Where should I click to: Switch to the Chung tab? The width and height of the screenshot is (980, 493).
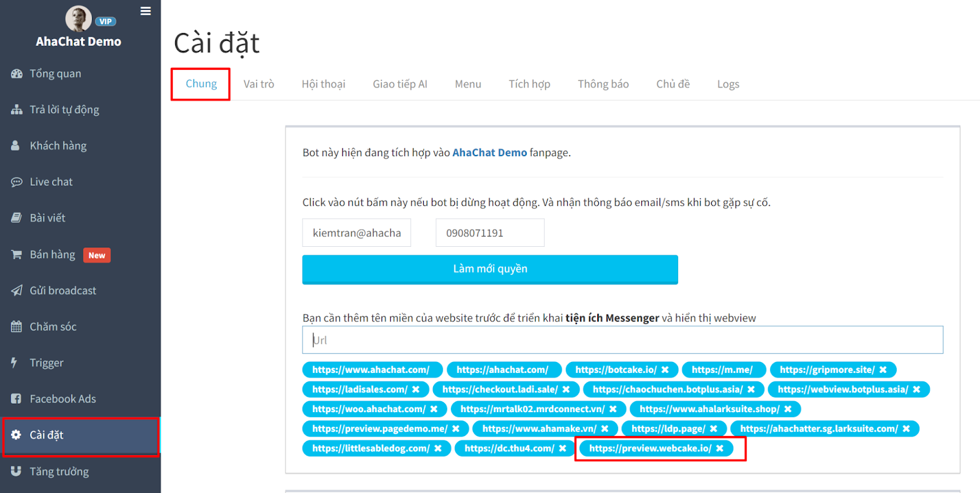click(201, 84)
